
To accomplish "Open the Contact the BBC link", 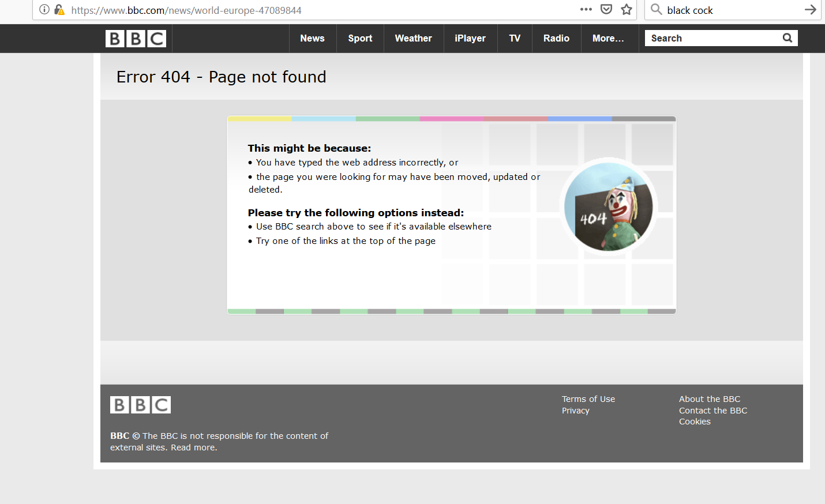I will tap(713, 411).
